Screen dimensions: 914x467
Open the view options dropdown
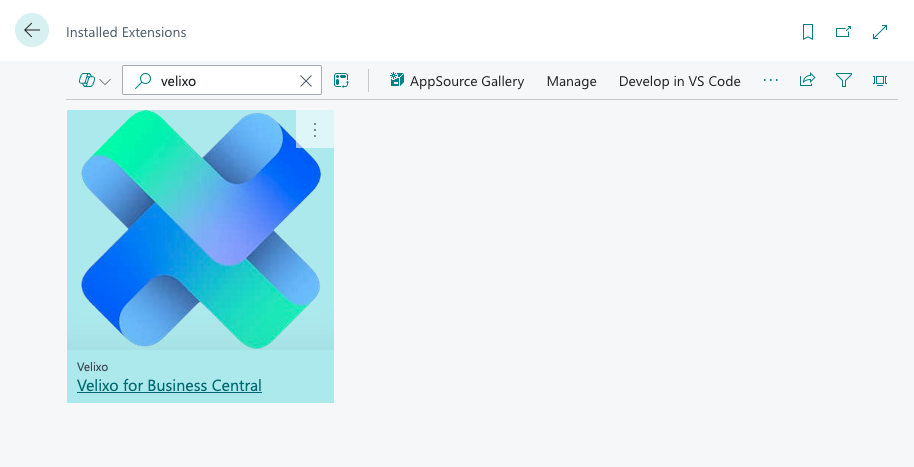click(x=94, y=81)
